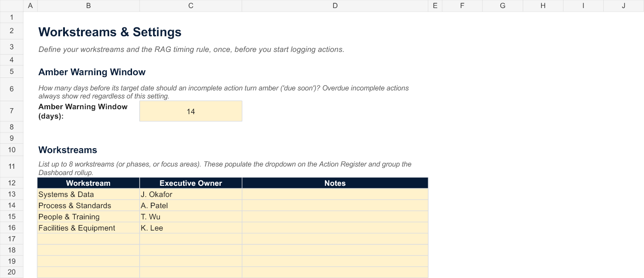Select the 'Amber Warning Window' section heading

pos(92,72)
